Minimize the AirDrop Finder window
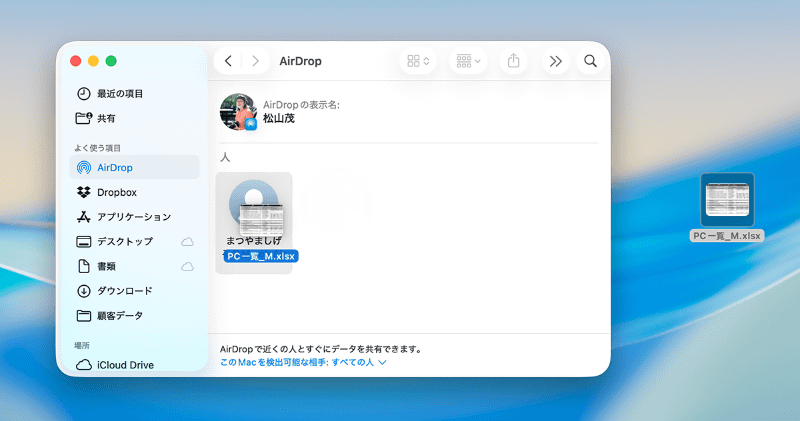Viewport: 800px width, 421px height. point(93,61)
